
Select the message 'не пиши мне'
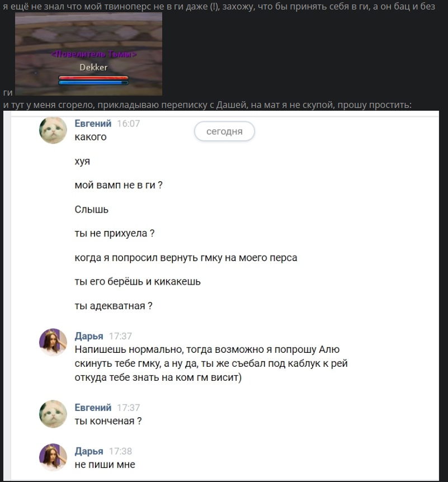(x=105, y=465)
